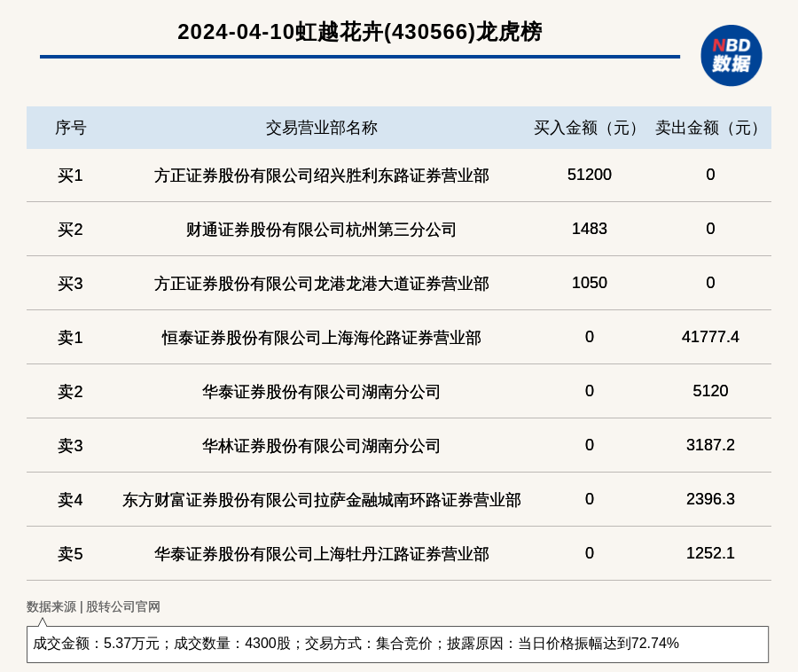Select the 卖4 row label
This screenshot has width=798, height=672.
70,500
